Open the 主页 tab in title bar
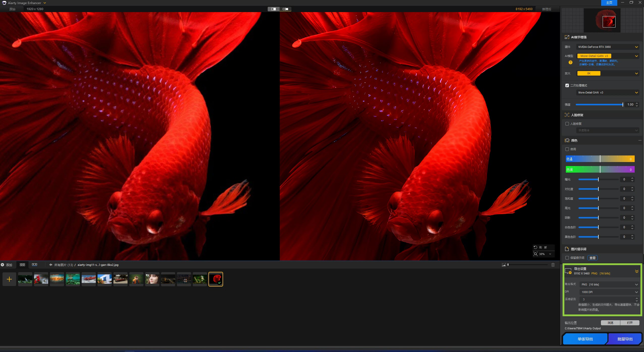Screen dimensions: 644x352 [609, 3]
